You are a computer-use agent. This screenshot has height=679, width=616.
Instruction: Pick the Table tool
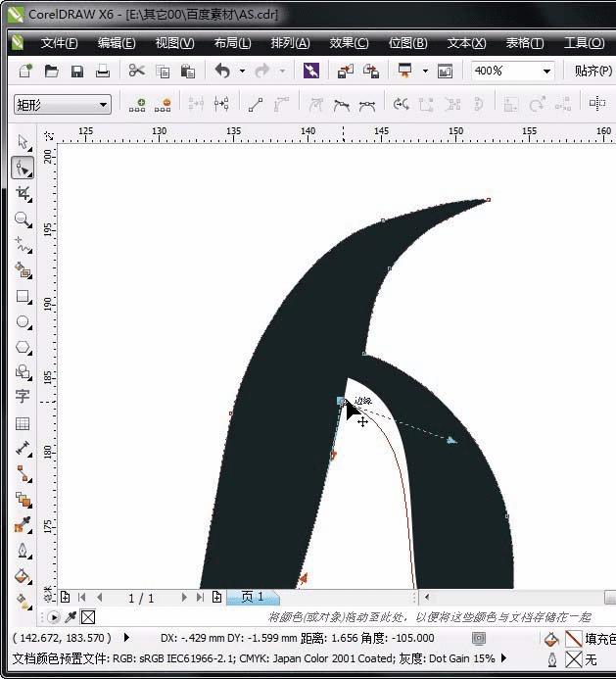pos(23,423)
